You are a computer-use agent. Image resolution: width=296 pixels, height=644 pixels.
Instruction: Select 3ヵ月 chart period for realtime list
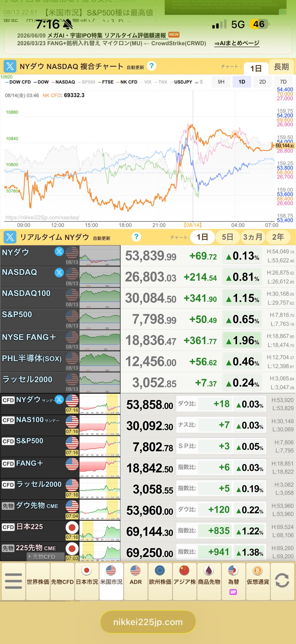[x=253, y=237]
